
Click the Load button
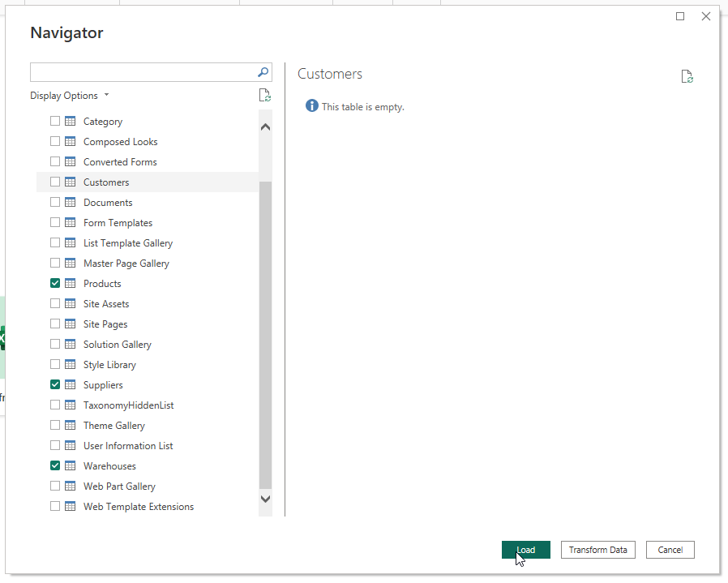pyautogui.click(x=525, y=550)
